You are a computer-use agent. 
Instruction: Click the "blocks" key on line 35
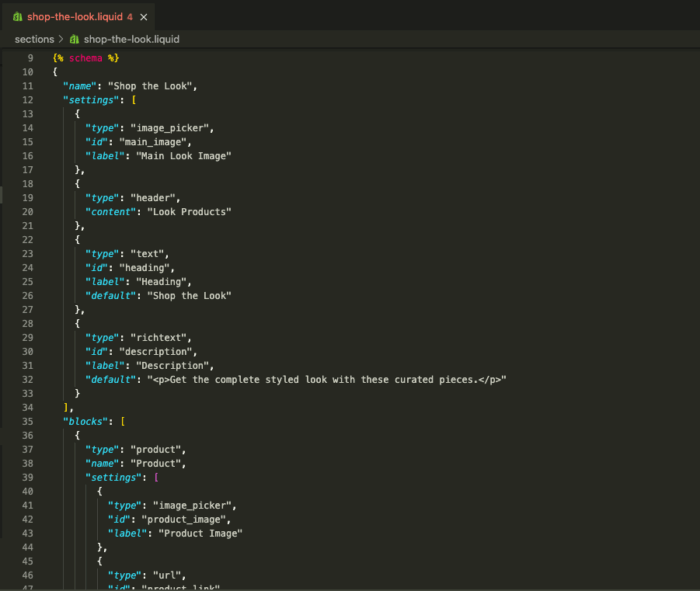tap(86, 421)
